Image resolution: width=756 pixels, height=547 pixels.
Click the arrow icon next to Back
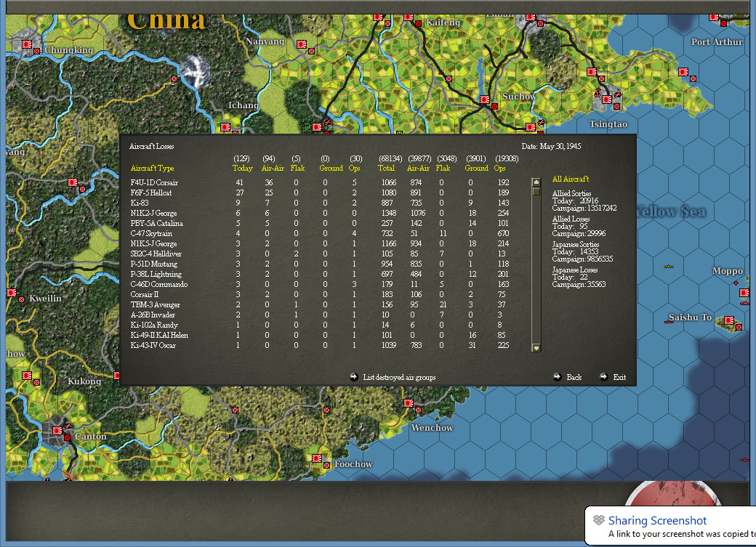[x=558, y=377]
